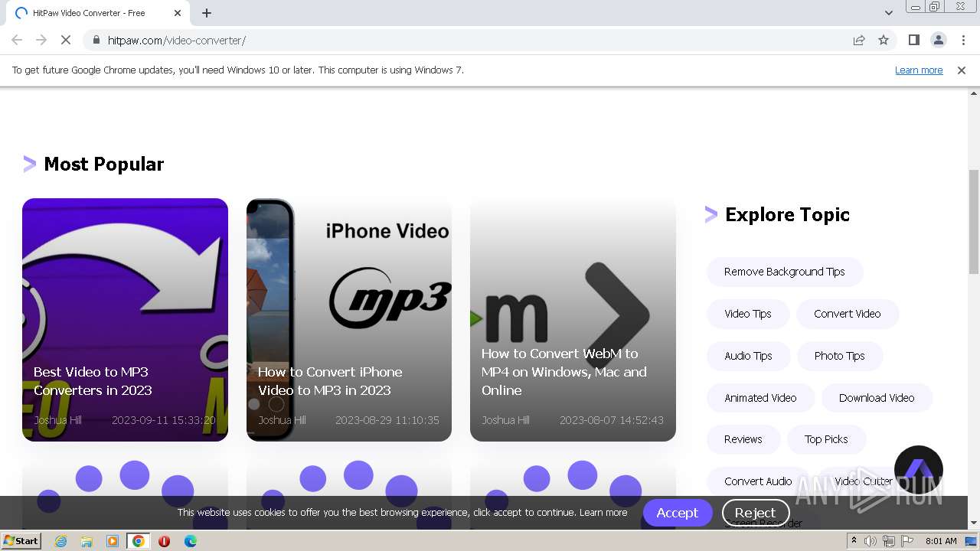This screenshot has width=980, height=551.
Task: Select the Convert Audio topic
Action: point(758,481)
